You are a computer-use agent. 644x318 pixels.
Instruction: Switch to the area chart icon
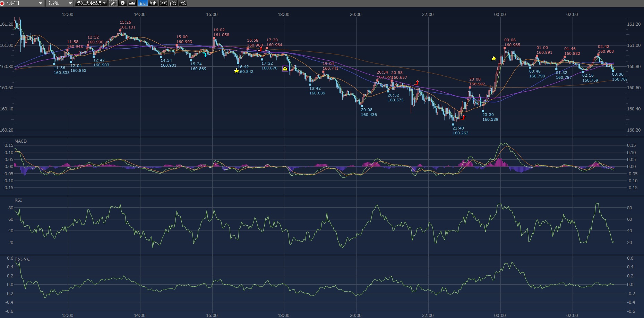pos(132,3)
